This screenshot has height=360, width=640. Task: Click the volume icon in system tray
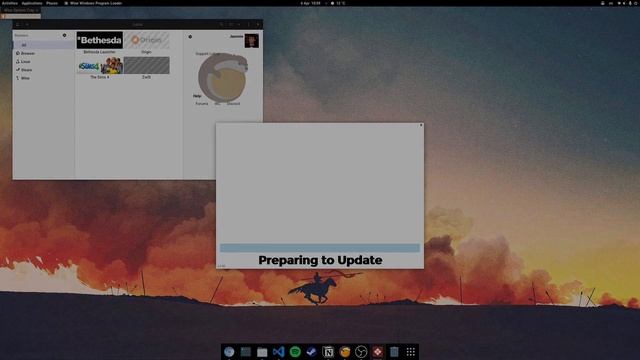point(624,3)
